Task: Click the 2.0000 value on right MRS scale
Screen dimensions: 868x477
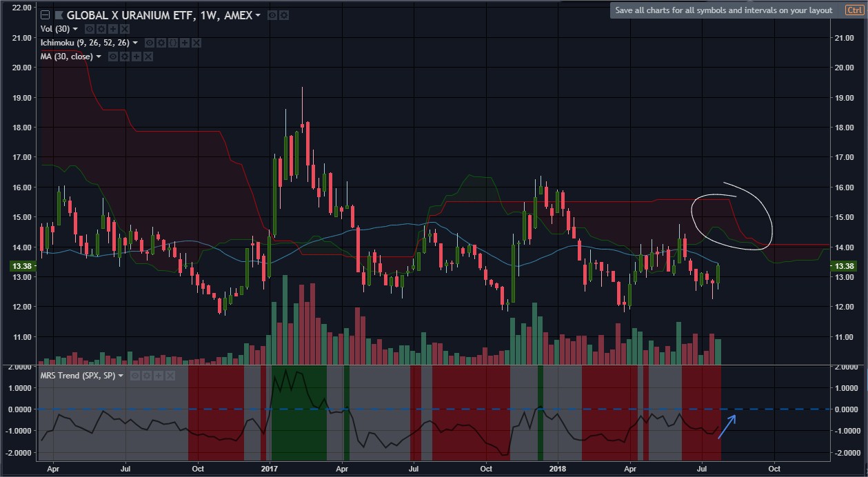Action: pos(847,367)
